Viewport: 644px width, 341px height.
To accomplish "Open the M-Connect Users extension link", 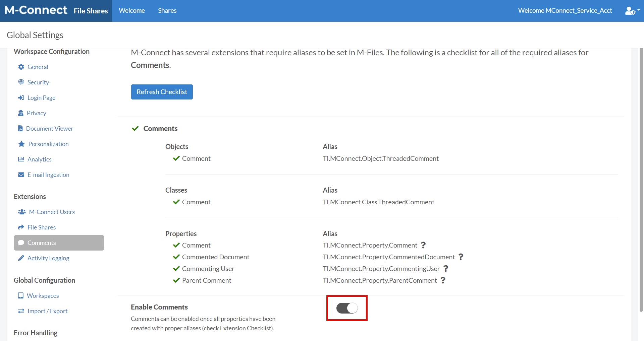I will pyautogui.click(x=52, y=212).
